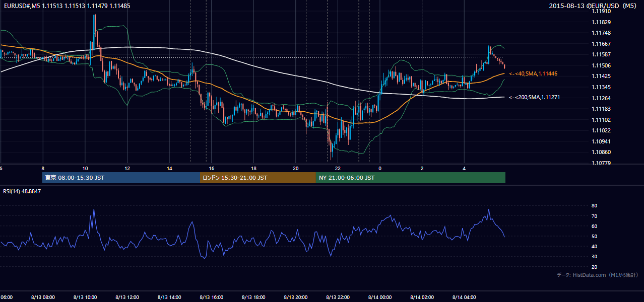Image resolution: width=644 pixels, height=302 pixels.
Task: Click the 8/13 18:00 date axis label
Action: [x=253, y=297]
